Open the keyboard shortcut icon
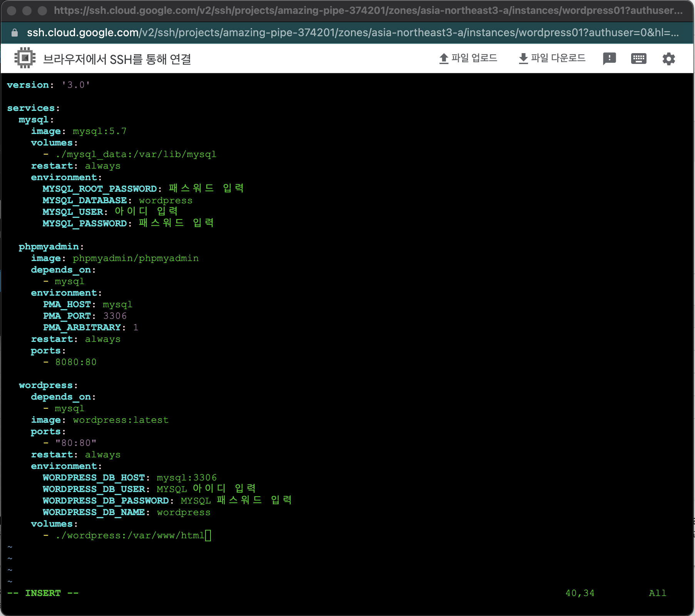This screenshot has width=695, height=616. tap(639, 59)
